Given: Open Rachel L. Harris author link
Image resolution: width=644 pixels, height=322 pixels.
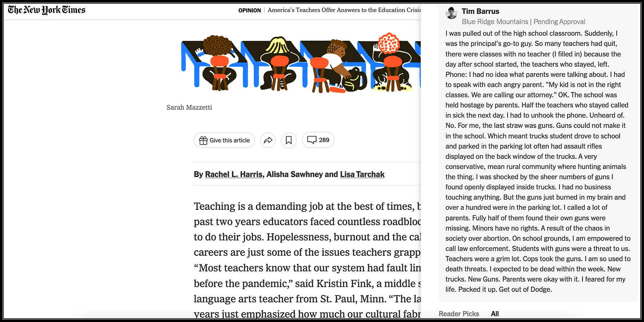Looking at the screenshot, I should click(x=234, y=174).
